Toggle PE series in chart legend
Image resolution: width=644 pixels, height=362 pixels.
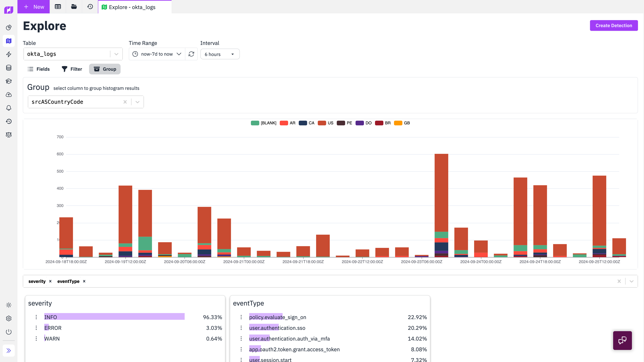point(344,123)
